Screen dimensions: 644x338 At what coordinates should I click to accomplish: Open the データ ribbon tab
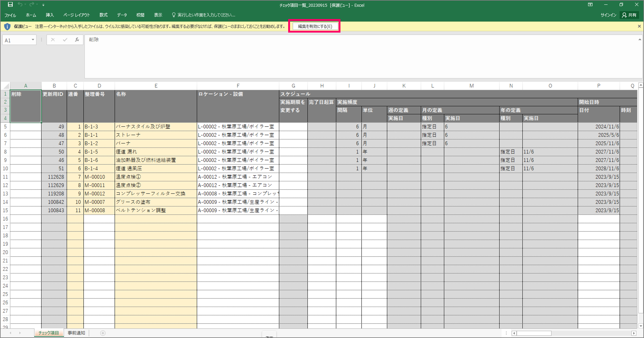[x=122, y=15]
